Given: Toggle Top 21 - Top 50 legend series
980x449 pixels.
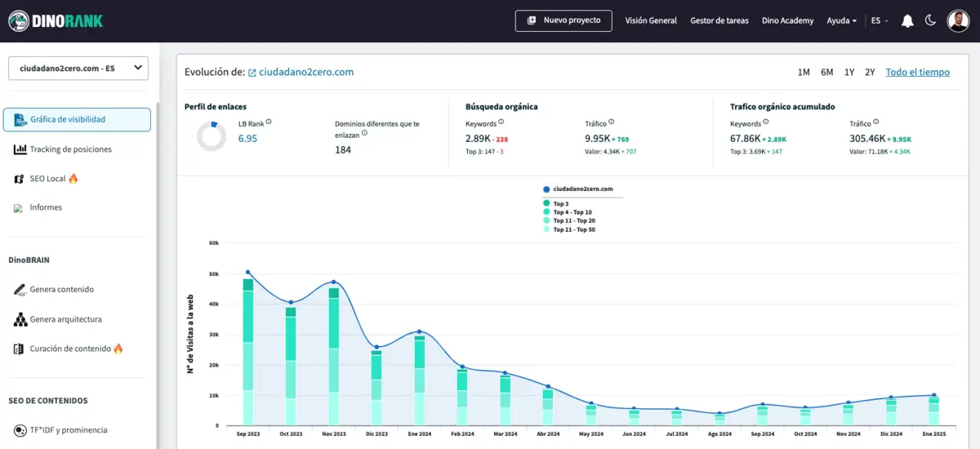Looking at the screenshot, I should [x=569, y=229].
